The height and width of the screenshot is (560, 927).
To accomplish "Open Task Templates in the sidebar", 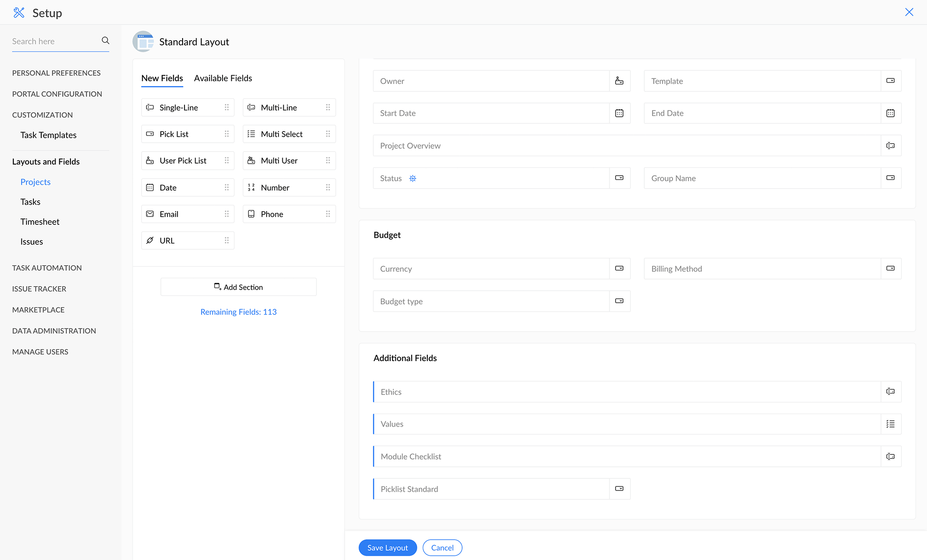I will point(48,135).
